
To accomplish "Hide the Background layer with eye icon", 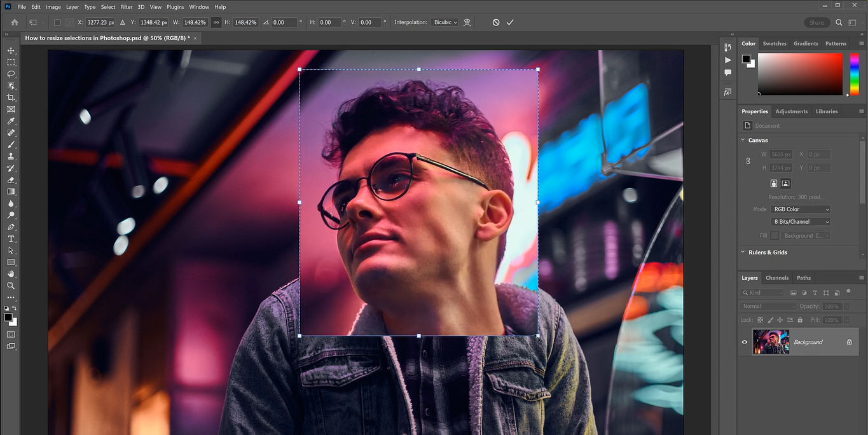I will click(x=745, y=342).
